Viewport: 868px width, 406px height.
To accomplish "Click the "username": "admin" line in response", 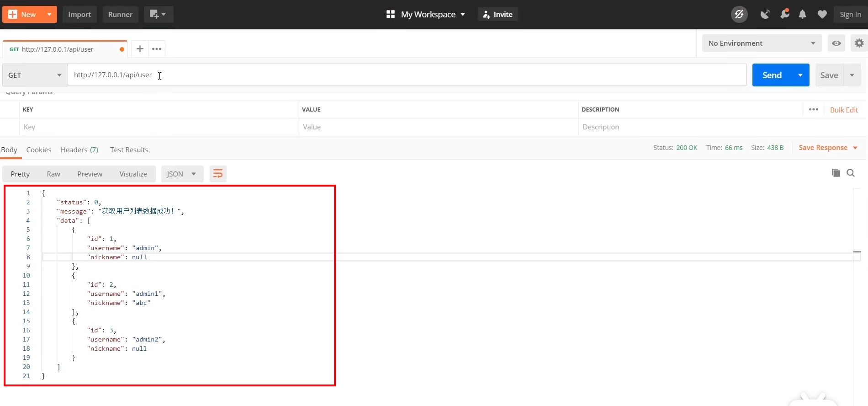I will 124,248.
